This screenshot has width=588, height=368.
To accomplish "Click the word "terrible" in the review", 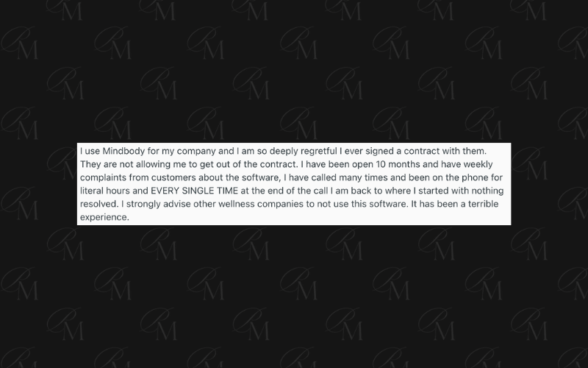I will tap(483, 204).
